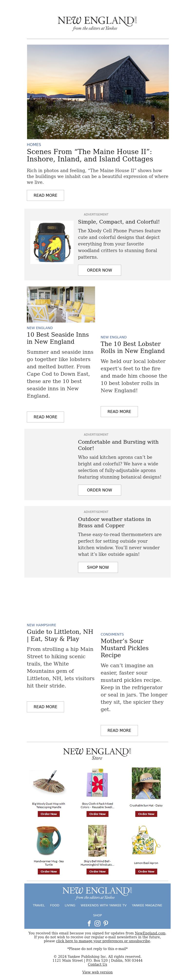Select Yankee Magazine in footer menu
Viewport: 195px width, 980px height.
point(147,905)
